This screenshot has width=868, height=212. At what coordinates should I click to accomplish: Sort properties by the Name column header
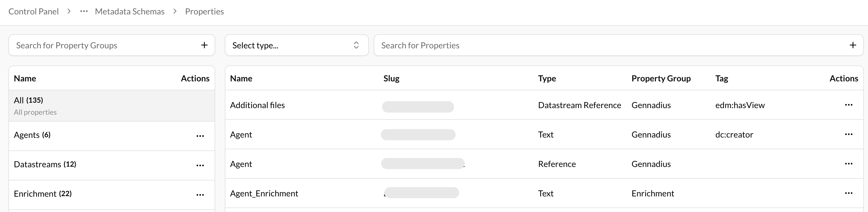pyautogui.click(x=241, y=78)
